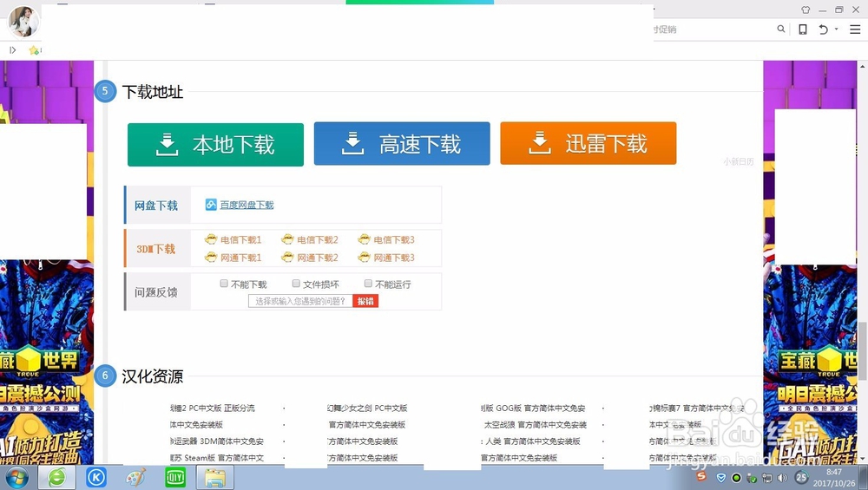Check the 不能下载 checkbox
Screen dimensions: 868x490
(x=224, y=284)
